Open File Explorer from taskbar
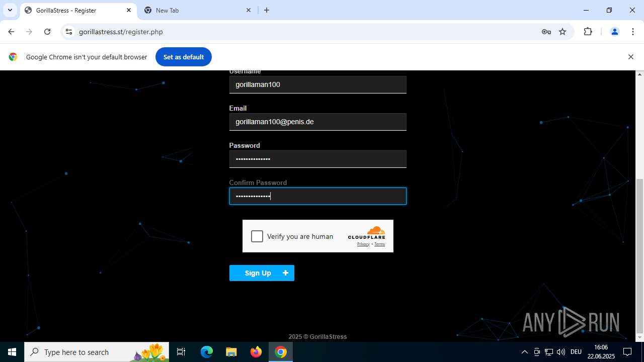 coord(231,352)
